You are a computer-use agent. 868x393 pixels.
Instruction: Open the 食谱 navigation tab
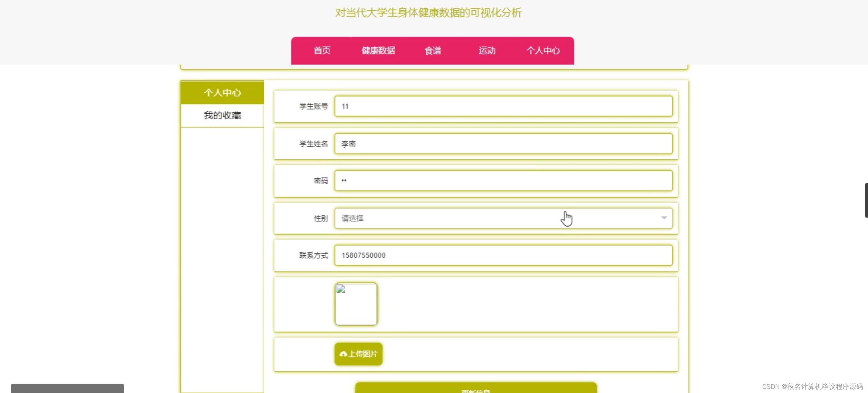(433, 51)
